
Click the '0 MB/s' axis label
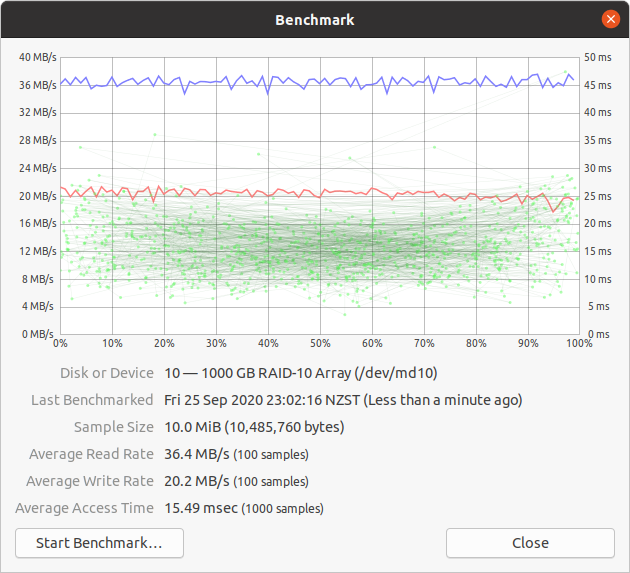pos(38,334)
